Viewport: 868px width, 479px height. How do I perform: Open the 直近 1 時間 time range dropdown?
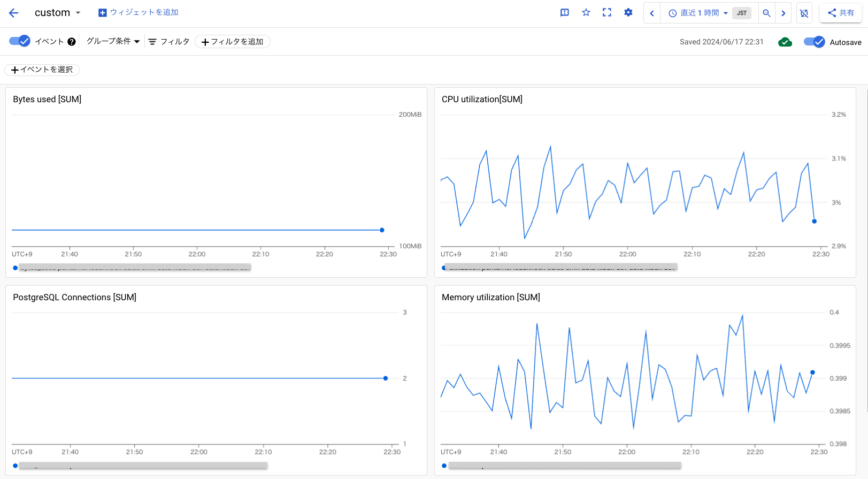click(x=698, y=13)
